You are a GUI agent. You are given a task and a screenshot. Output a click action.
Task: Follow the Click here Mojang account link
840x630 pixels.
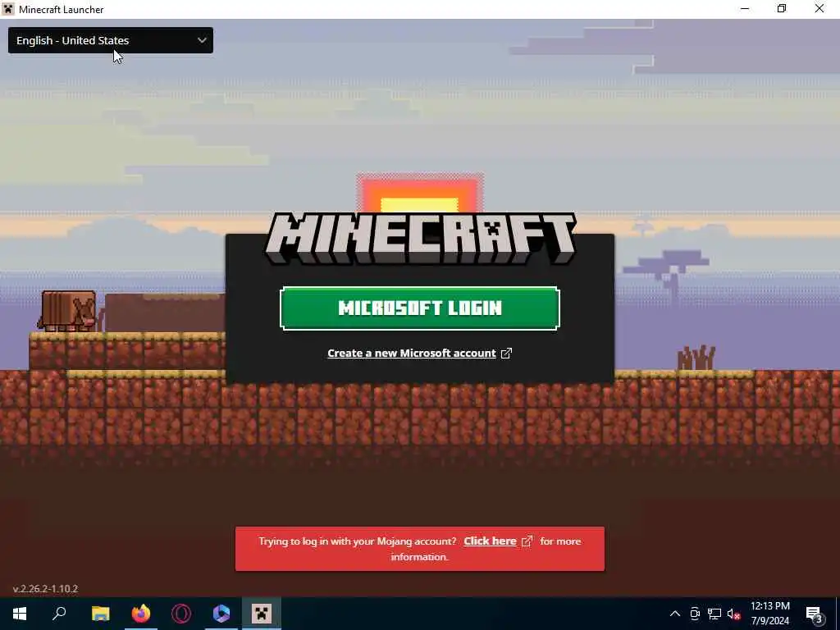pyautogui.click(x=490, y=541)
